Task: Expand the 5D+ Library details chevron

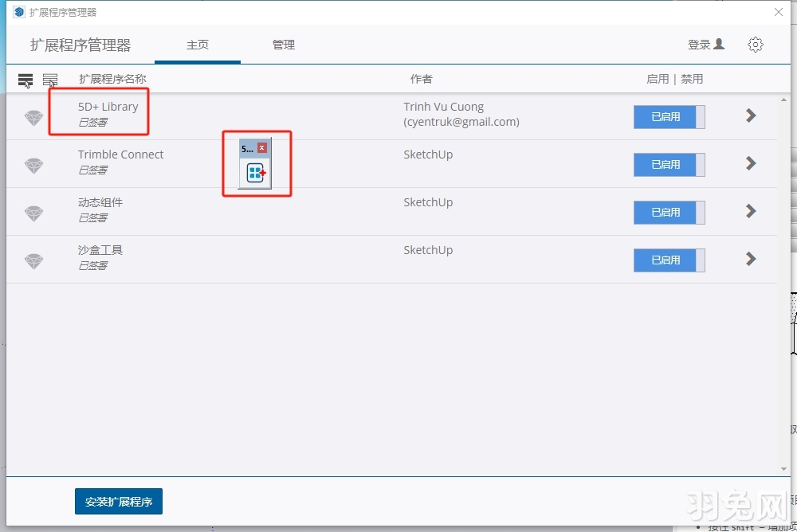Action: [750, 115]
